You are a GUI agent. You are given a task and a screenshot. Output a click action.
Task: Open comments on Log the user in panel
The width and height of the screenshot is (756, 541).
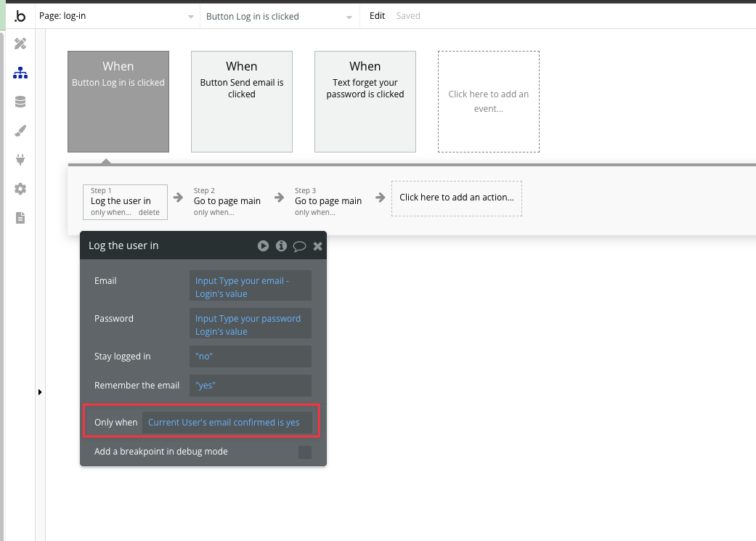pos(299,246)
